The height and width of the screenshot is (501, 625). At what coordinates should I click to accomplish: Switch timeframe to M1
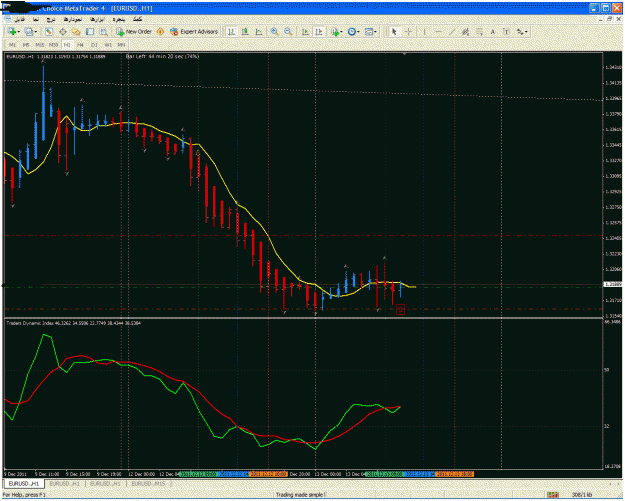click(x=12, y=45)
